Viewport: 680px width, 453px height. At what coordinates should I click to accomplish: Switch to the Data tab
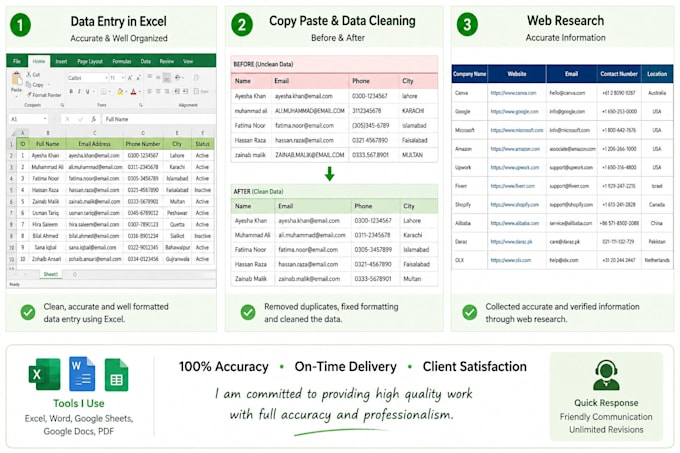point(146,61)
